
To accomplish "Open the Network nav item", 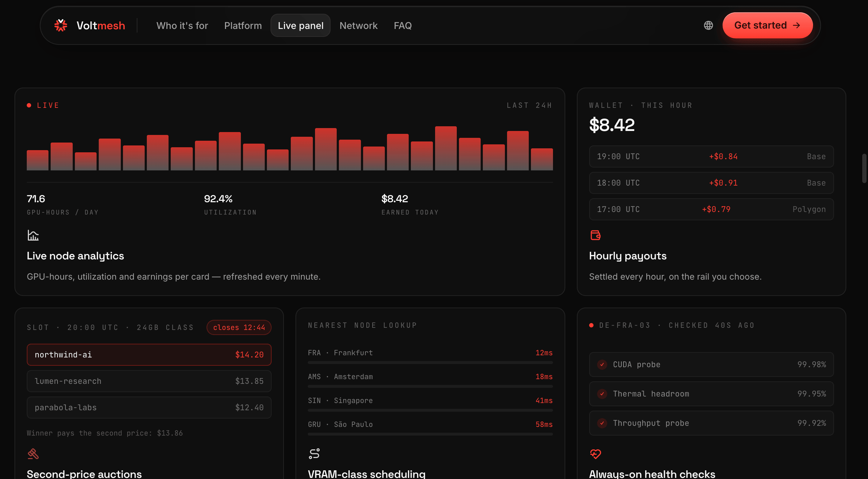I will (358, 25).
